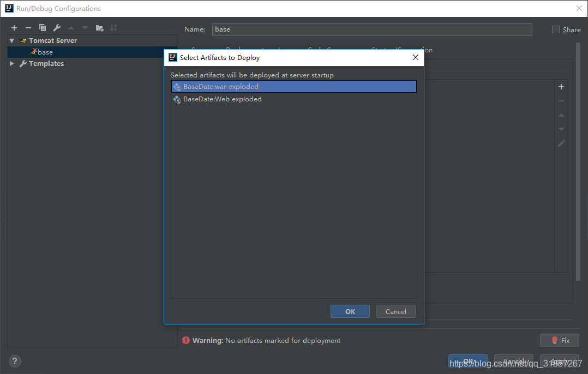
Task: Open help question mark button
Action: 15,361
